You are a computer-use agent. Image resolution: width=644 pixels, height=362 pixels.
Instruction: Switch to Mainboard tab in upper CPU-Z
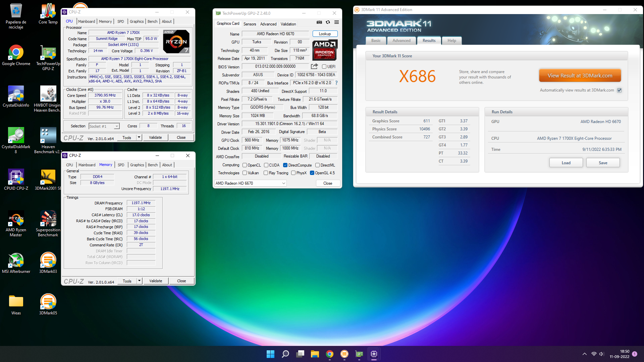tap(87, 21)
